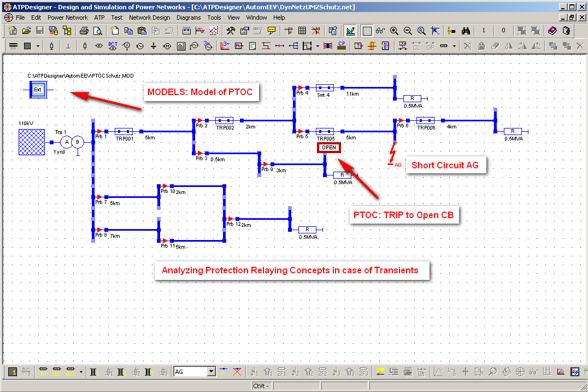Expand the bottom toolbar probe dropdown arrow
Screen dimensions: 588x392
(81, 372)
